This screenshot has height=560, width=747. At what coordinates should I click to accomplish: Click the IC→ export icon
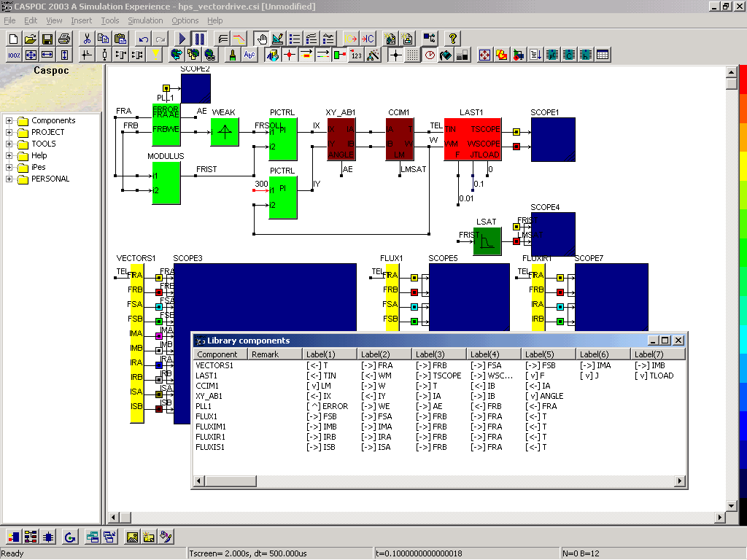[351, 39]
